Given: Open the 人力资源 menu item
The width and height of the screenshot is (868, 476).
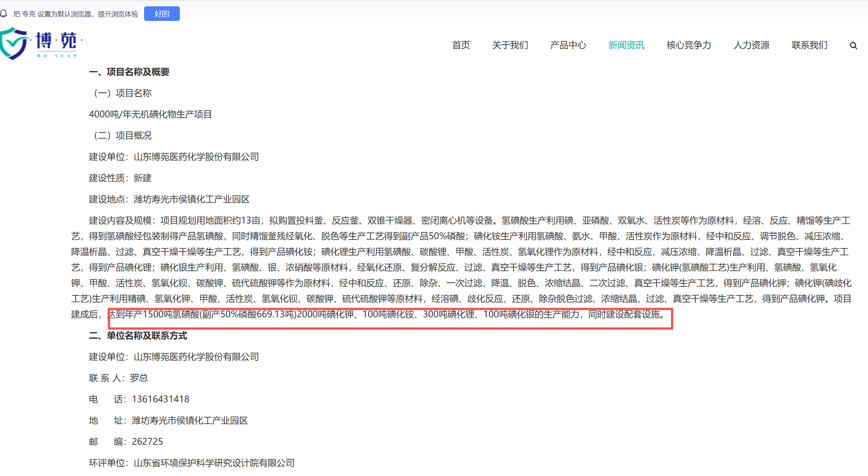Looking at the screenshot, I should (751, 45).
